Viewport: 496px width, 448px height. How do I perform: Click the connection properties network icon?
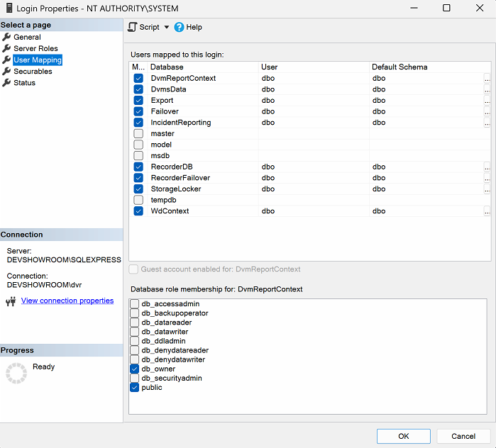click(x=11, y=301)
